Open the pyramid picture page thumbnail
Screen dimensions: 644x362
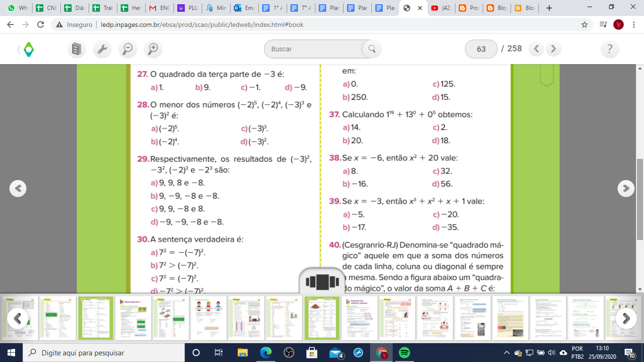click(x=322, y=318)
